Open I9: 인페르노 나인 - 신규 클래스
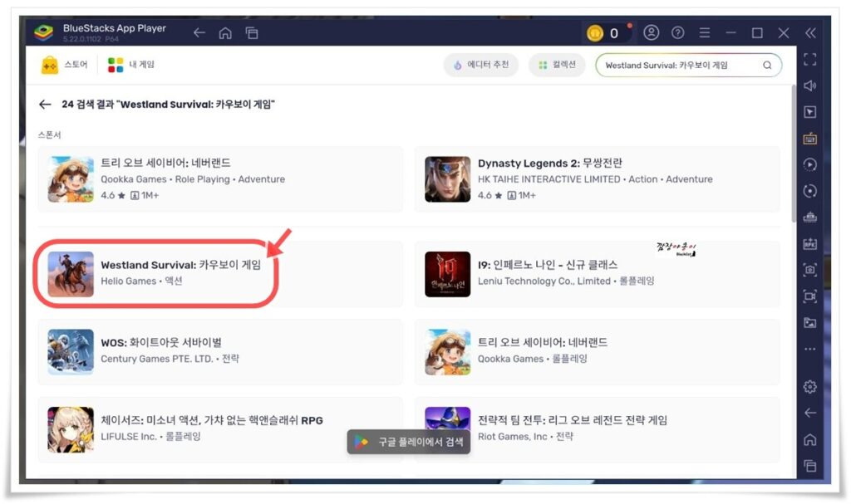 pos(597,274)
